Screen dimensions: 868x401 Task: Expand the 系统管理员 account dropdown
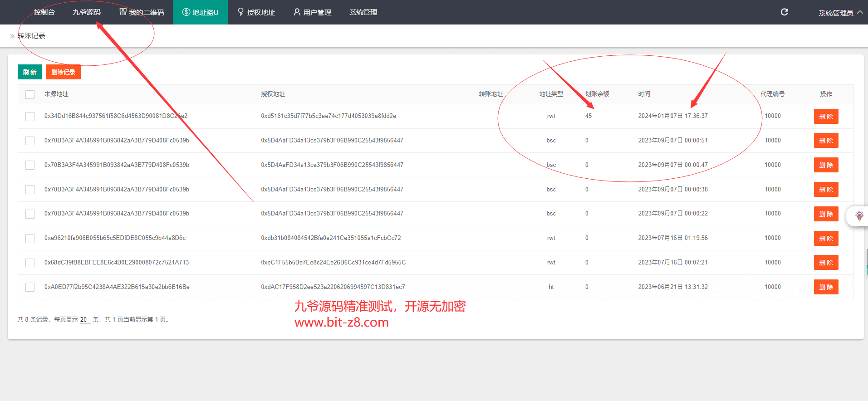(x=836, y=13)
